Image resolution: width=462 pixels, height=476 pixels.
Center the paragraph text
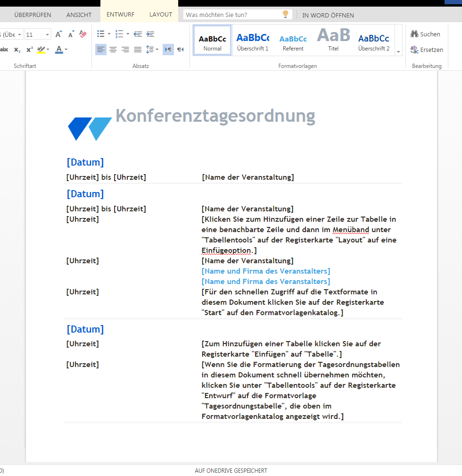113,50
